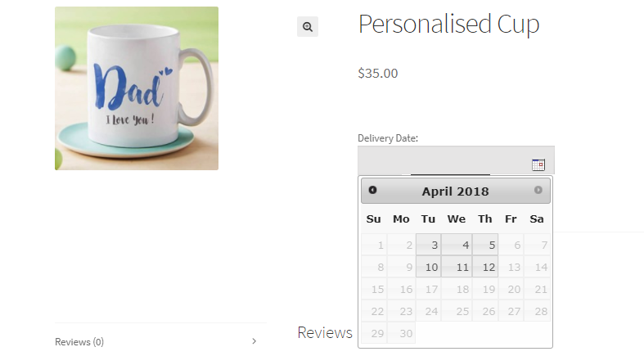Click the magnifier zoom icon on product image
The height and width of the screenshot is (356, 644).
pyautogui.click(x=308, y=27)
